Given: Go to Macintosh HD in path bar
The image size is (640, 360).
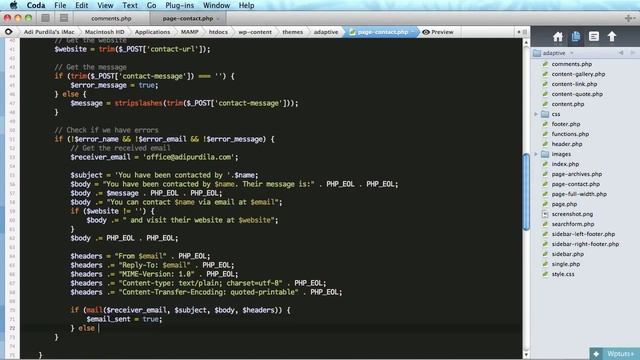Looking at the screenshot, I should click(x=104, y=32).
